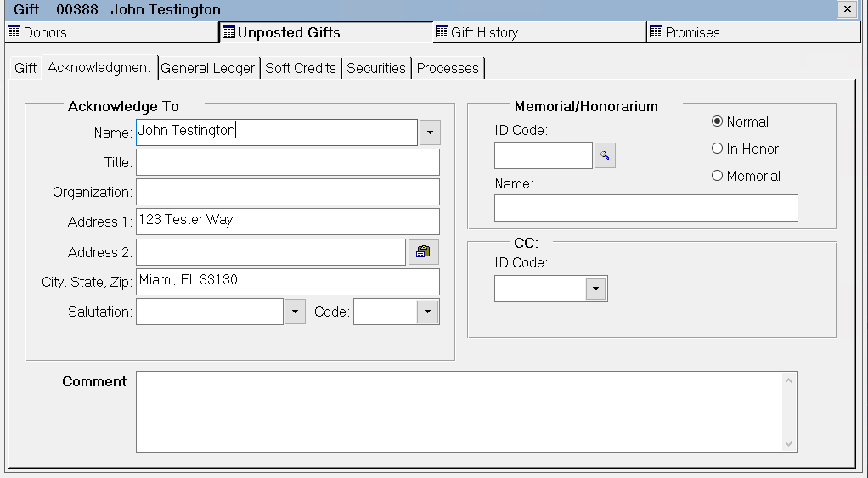This screenshot has height=478, width=868.
Task: Click the magnifier lookup icon beside ID Code
Action: pyautogui.click(x=605, y=155)
